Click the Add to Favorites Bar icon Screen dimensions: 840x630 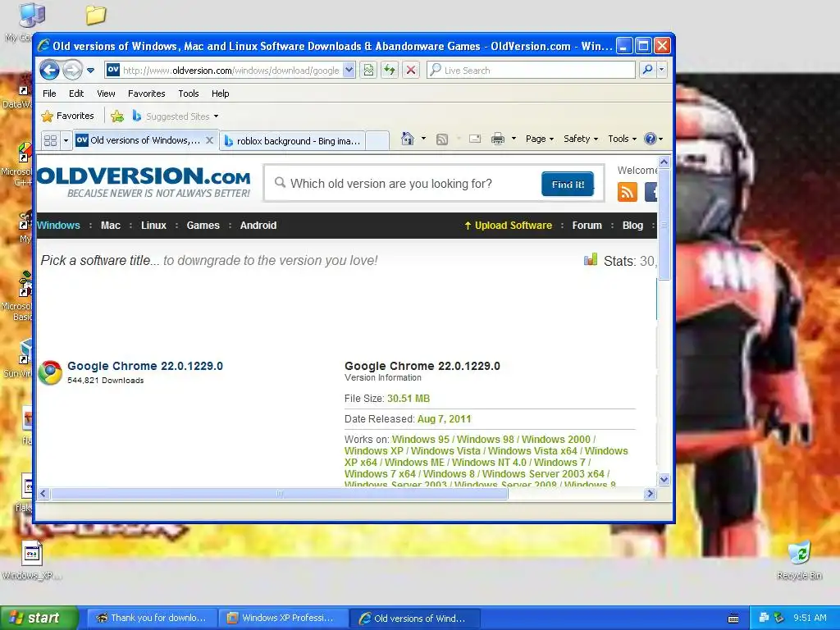(117, 116)
